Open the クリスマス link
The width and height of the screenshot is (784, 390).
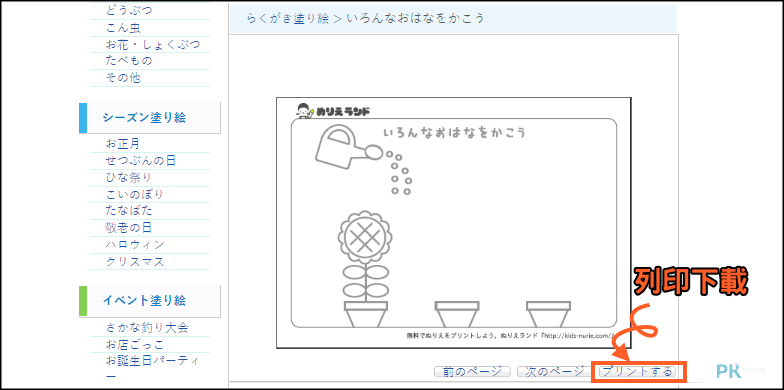tap(135, 262)
